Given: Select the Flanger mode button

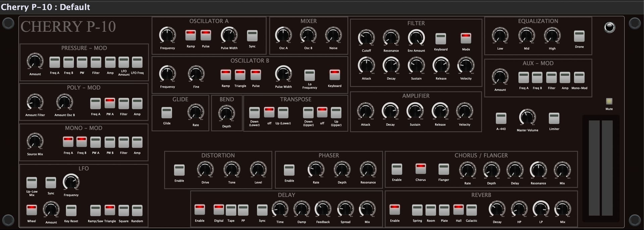Looking at the screenshot, I should pyautogui.click(x=443, y=169).
